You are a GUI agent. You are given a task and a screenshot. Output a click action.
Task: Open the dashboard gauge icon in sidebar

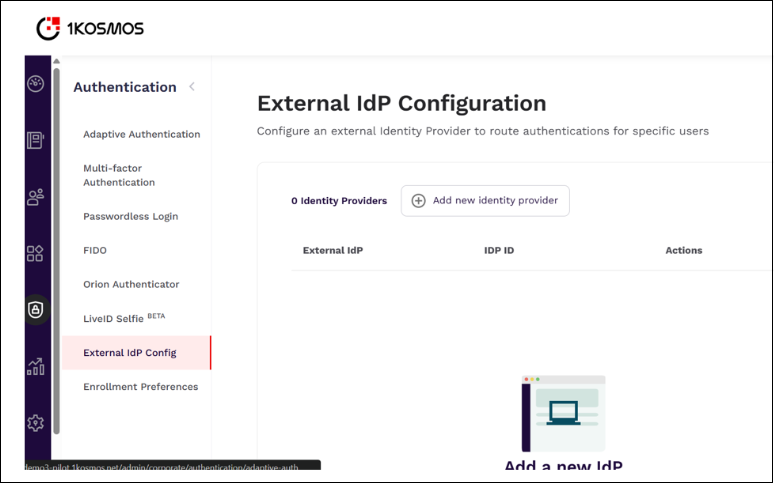tap(36, 84)
